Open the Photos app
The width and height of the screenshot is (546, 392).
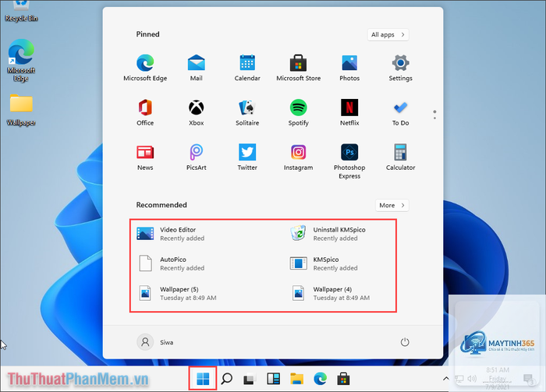(349, 68)
